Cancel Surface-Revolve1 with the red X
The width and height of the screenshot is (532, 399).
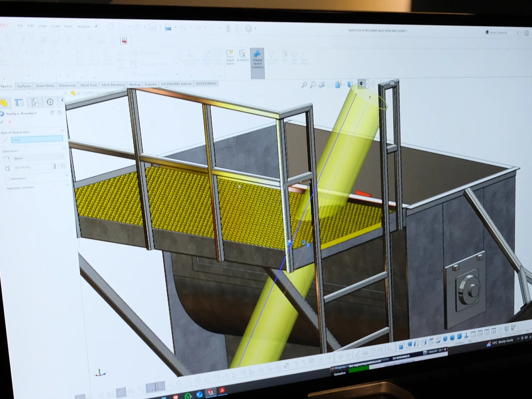[x=10, y=122]
